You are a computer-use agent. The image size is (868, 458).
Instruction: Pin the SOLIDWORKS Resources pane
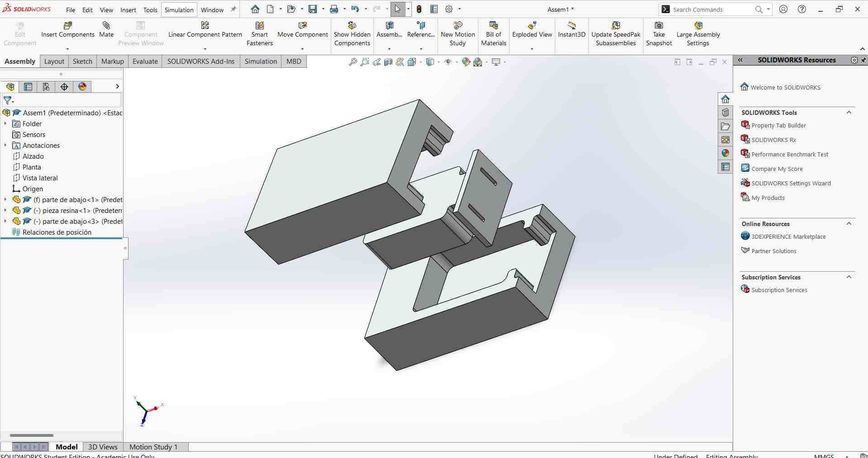click(863, 60)
